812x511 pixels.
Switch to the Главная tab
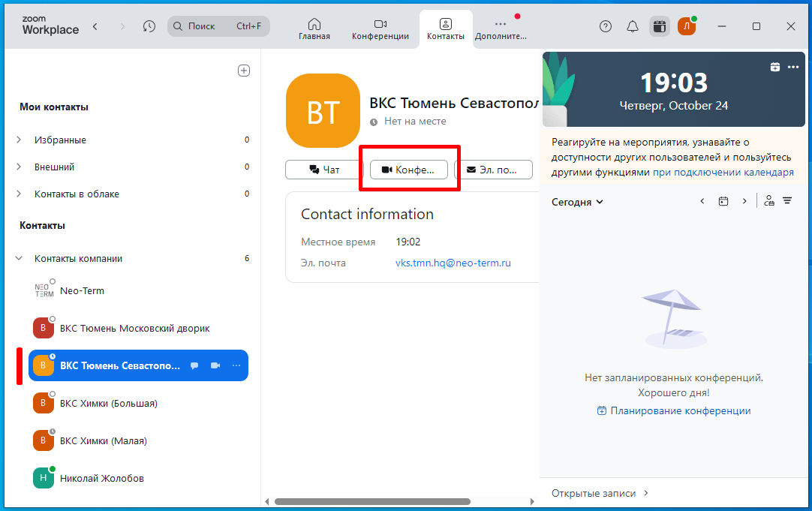(x=314, y=29)
